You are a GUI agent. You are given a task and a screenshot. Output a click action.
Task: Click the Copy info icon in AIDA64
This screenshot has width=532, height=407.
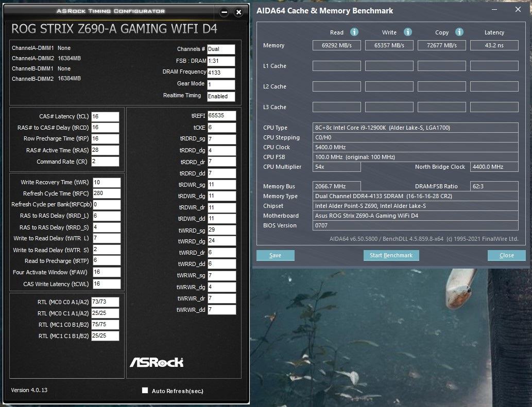(459, 32)
